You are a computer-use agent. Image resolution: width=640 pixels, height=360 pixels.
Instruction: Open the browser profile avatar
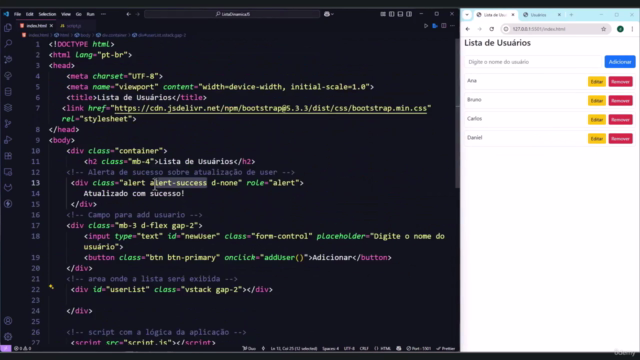tap(620, 29)
